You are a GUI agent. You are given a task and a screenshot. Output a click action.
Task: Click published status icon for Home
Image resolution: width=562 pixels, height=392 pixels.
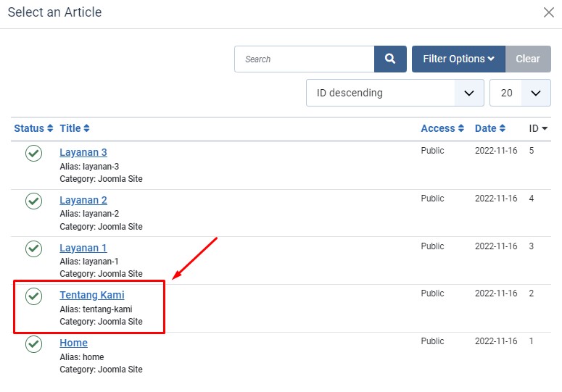point(33,343)
